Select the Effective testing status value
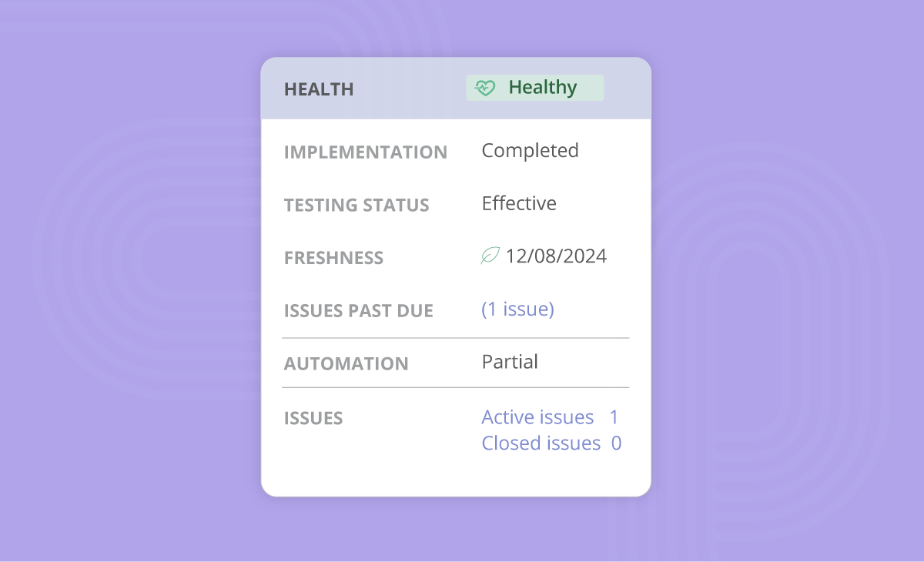 [519, 203]
